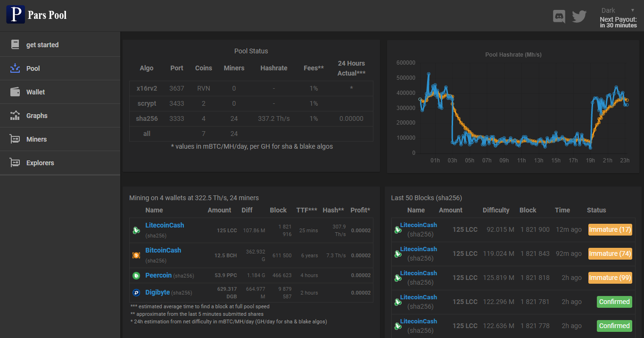Open the Explorers menu item

tap(60, 163)
